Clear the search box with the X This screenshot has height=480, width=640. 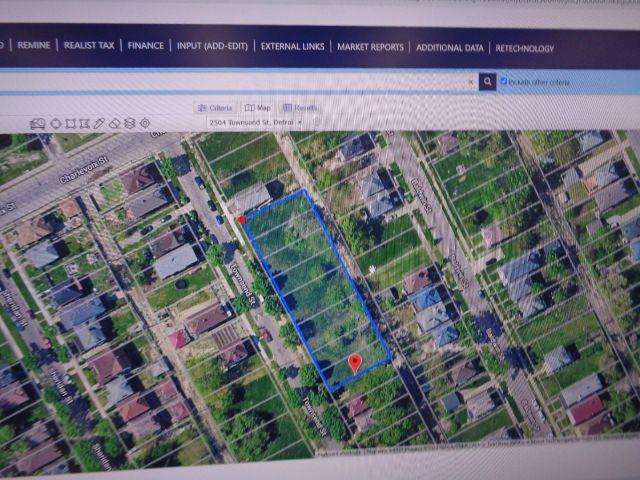470,82
